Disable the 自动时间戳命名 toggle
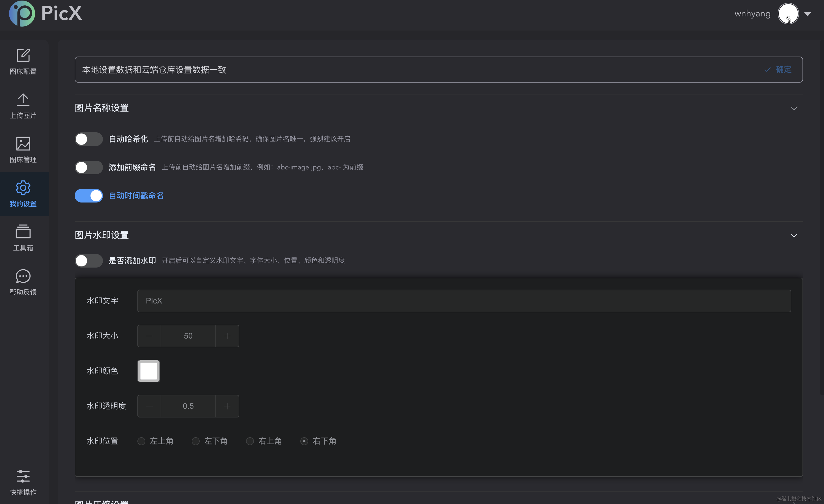 coord(89,195)
